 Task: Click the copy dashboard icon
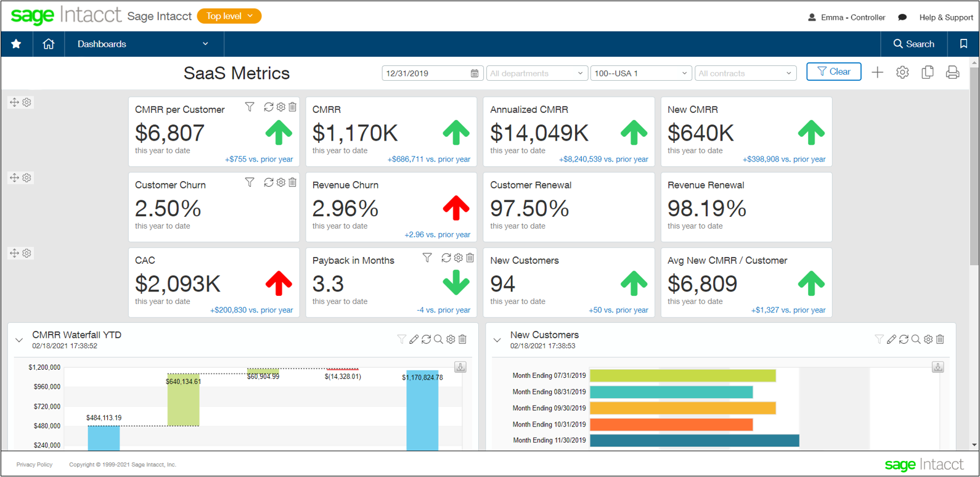click(927, 72)
